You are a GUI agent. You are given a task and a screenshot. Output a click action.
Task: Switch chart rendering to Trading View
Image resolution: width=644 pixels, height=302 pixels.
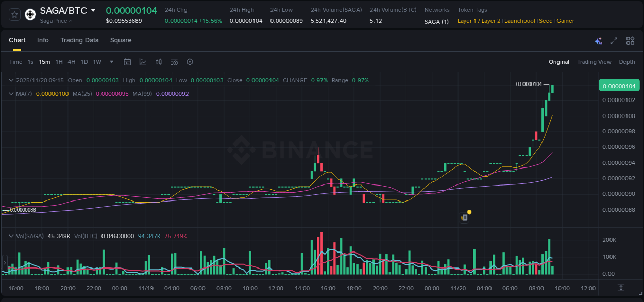click(594, 62)
